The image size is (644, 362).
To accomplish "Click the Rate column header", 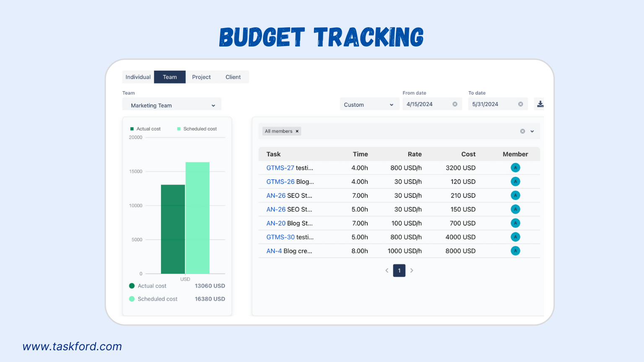I will pos(415,154).
